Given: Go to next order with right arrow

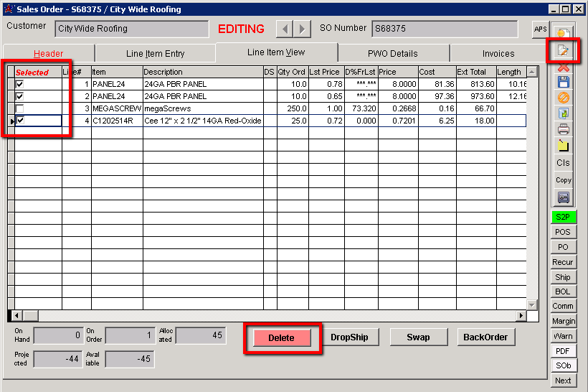Looking at the screenshot, I should (303, 29).
